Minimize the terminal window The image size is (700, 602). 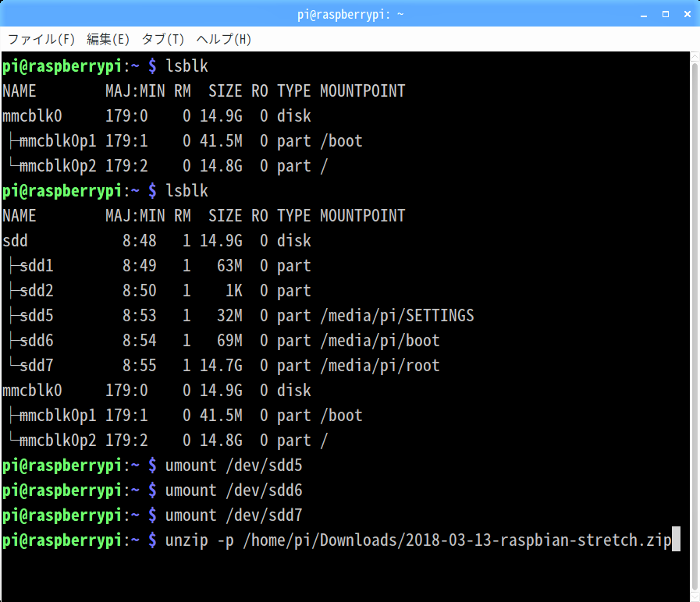click(x=644, y=15)
